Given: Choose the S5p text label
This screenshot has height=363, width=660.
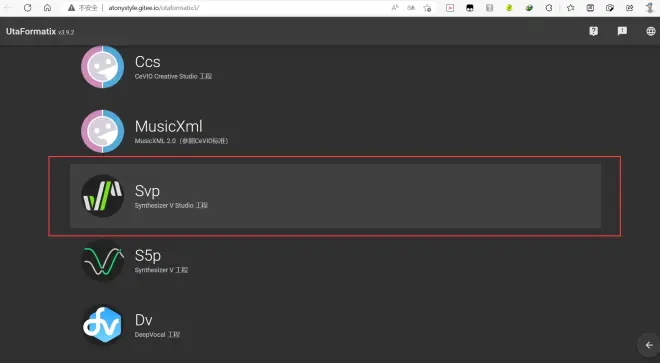Looking at the screenshot, I should (x=148, y=255).
